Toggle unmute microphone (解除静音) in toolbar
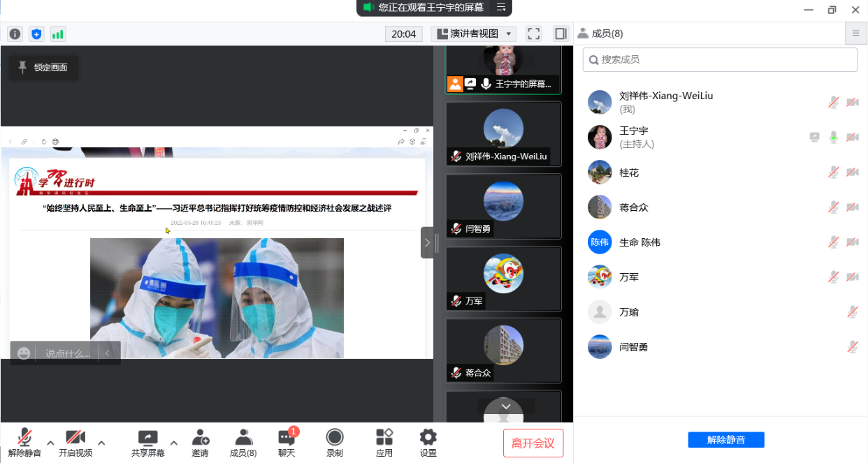 pyautogui.click(x=24, y=443)
